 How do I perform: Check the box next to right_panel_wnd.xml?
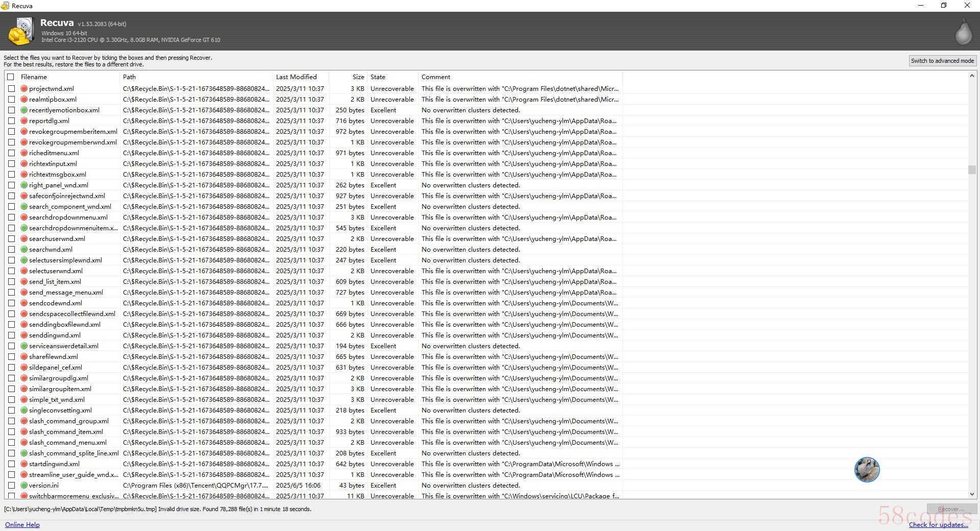click(x=11, y=185)
